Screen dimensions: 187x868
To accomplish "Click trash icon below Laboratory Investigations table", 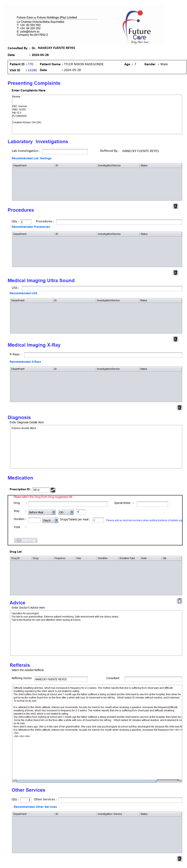I will [175, 206].
